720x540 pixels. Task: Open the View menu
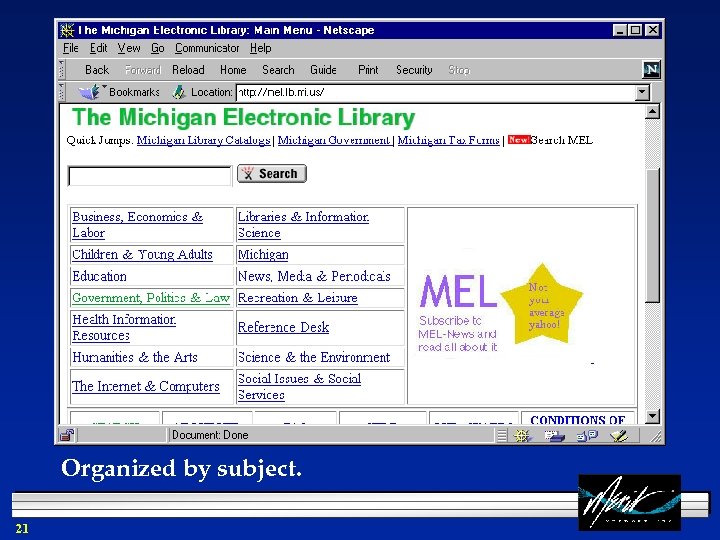(129, 48)
